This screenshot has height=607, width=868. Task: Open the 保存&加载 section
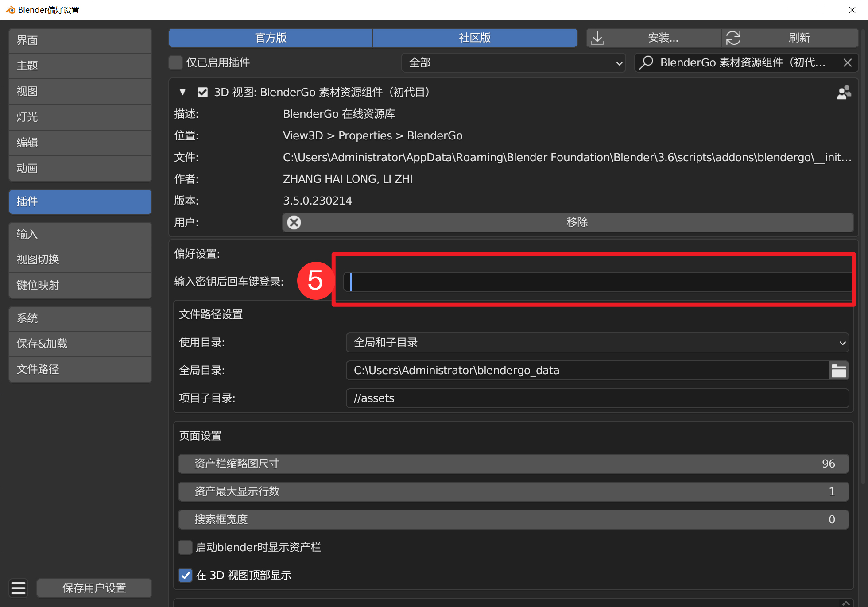click(81, 344)
